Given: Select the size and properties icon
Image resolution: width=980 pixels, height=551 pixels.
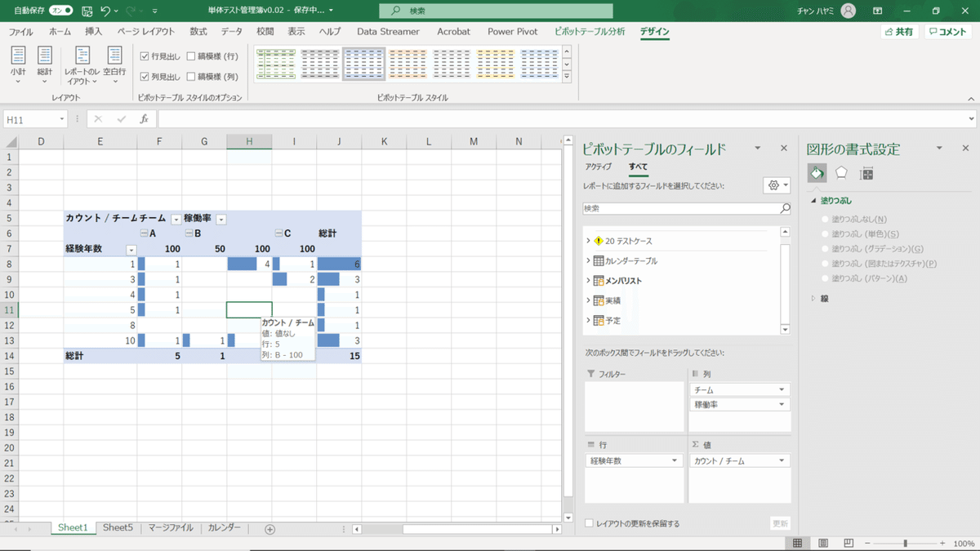Looking at the screenshot, I should pyautogui.click(x=867, y=173).
